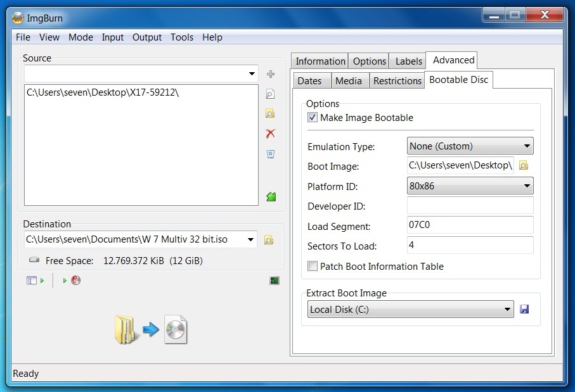Image resolution: width=575 pixels, height=392 pixels.
Task: Open the Input menu
Action: coord(113,37)
